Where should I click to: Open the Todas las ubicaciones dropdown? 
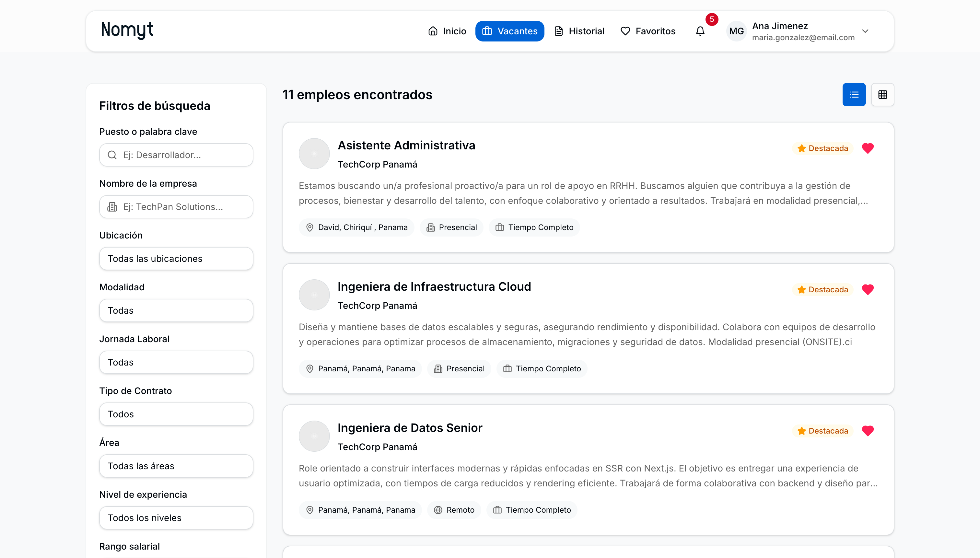(176, 258)
